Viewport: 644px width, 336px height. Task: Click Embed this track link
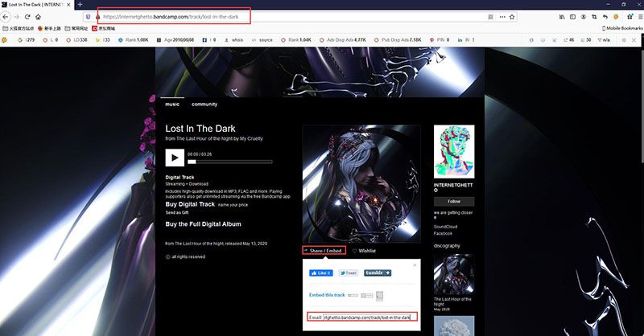[x=327, y=295]
